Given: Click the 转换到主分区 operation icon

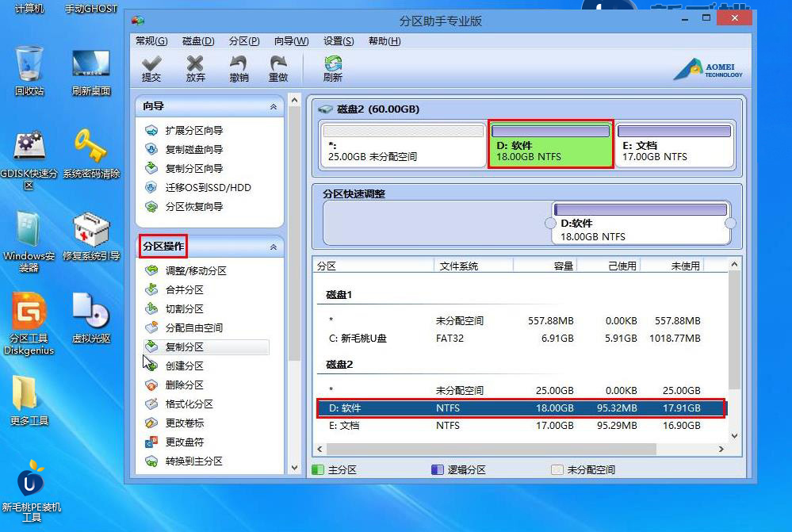Looking at the screenshot, I should point(151,461).
